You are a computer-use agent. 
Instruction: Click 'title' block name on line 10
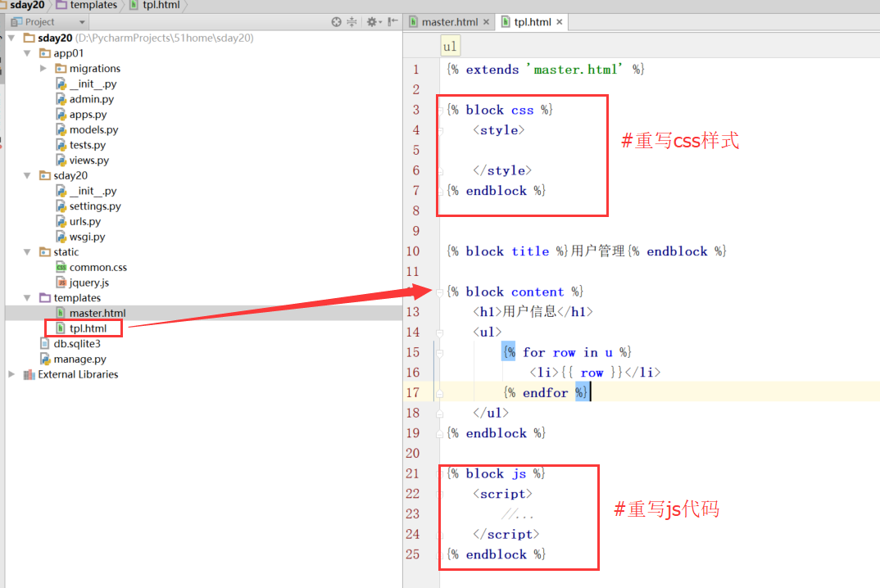tap(530, 251)
